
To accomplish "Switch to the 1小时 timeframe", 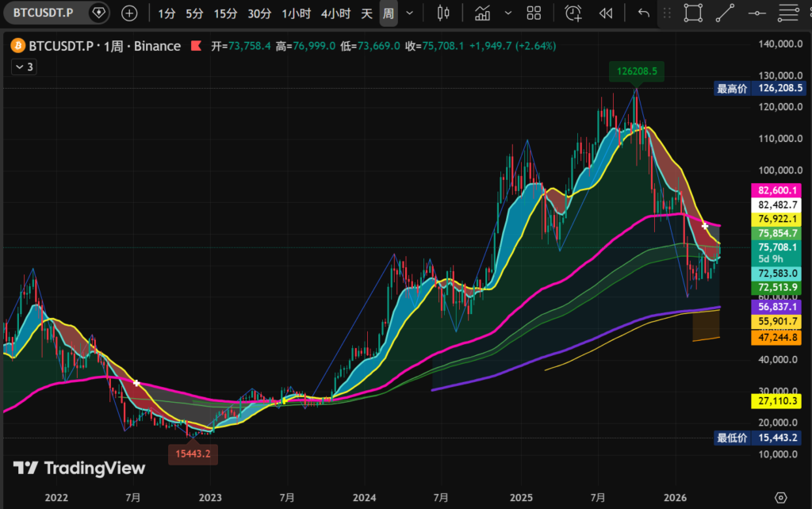I will pos(297,13).
